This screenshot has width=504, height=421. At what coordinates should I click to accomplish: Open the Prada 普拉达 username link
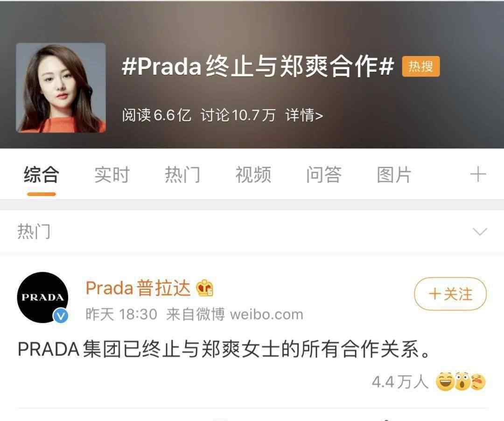(138, 288)
